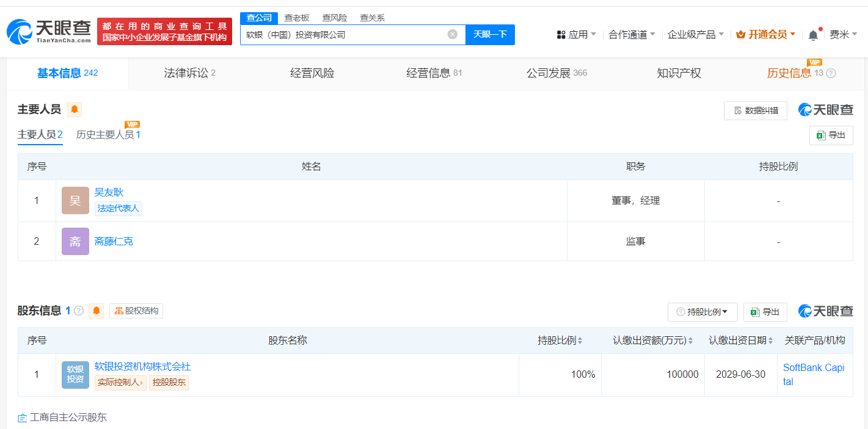The width and height of the screenshot is (868, 429).
Task: Open the 应用 dropdown menu
Action: [576, 35]
